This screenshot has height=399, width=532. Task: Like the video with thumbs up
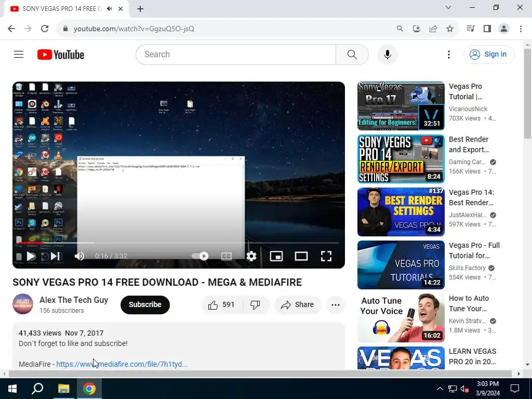pyautogui.click(x=222, y=304)
